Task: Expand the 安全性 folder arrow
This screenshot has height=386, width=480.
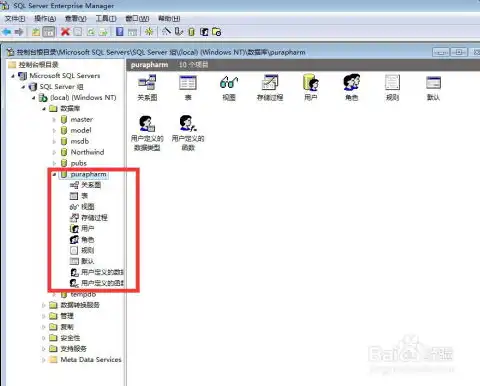Action: click(44, 338)
